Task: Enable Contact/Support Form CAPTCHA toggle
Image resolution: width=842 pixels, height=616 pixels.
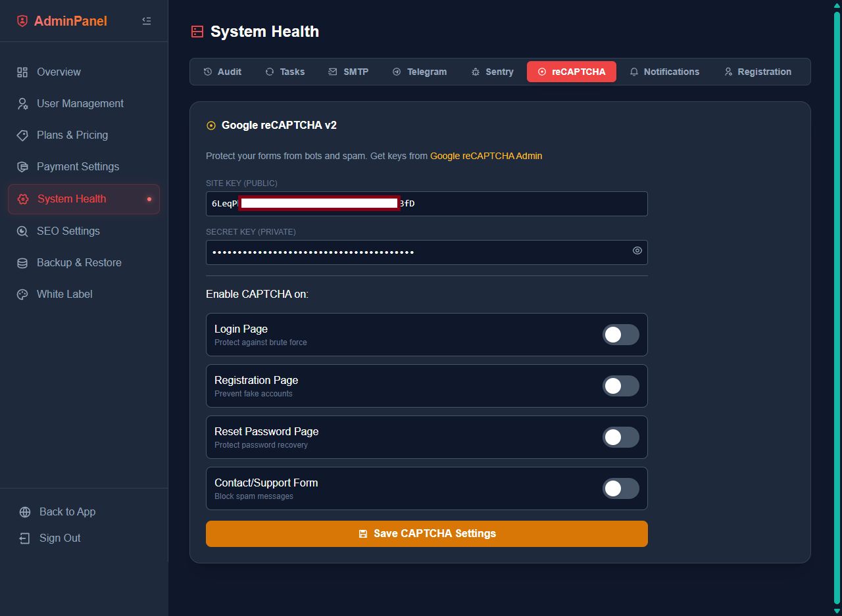Action: click(x=620, y=488)
